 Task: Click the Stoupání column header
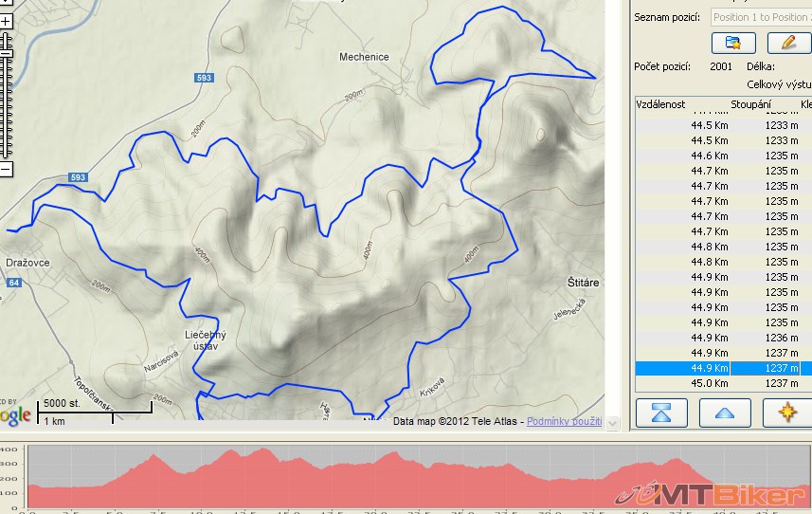pyautogui.click(x=750, y=104)
